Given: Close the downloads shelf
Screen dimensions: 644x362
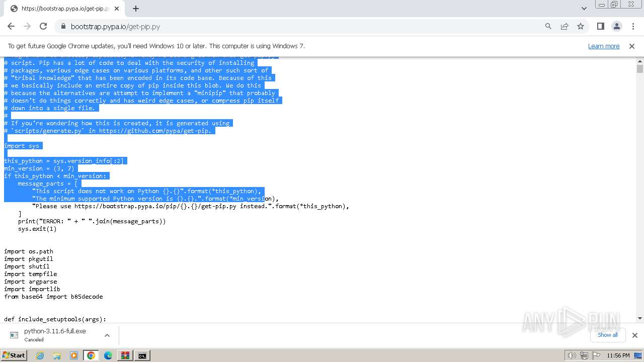Looking at the screenshot, I should [635, 335].
